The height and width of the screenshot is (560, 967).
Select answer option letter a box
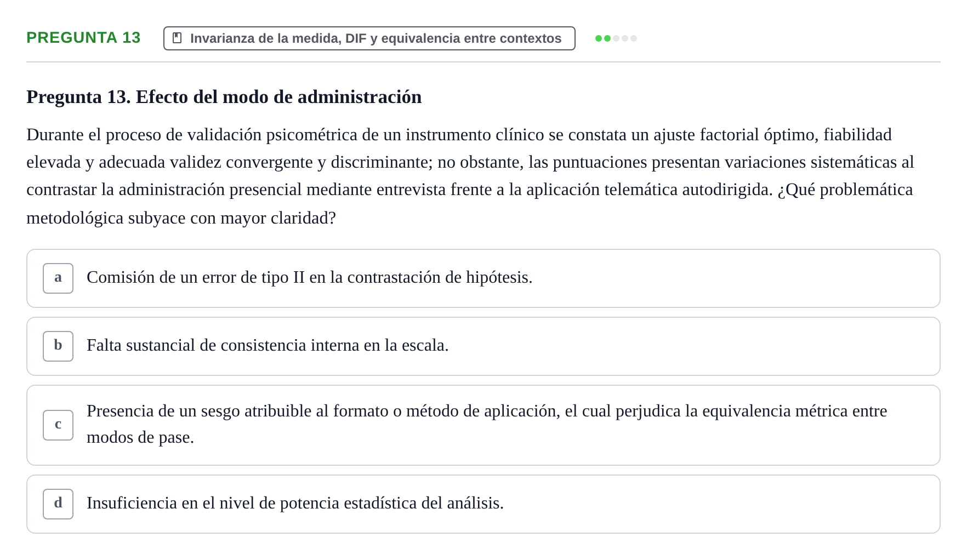point(58,278)
